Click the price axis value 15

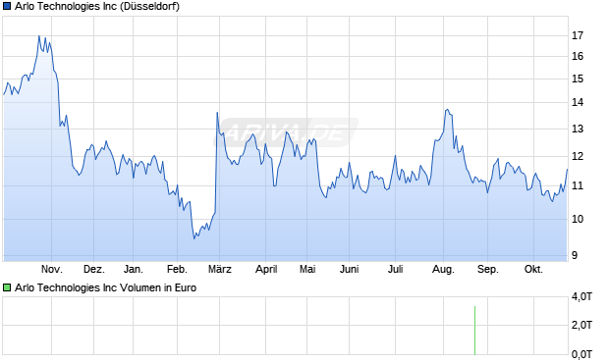(x=578, y=78)
